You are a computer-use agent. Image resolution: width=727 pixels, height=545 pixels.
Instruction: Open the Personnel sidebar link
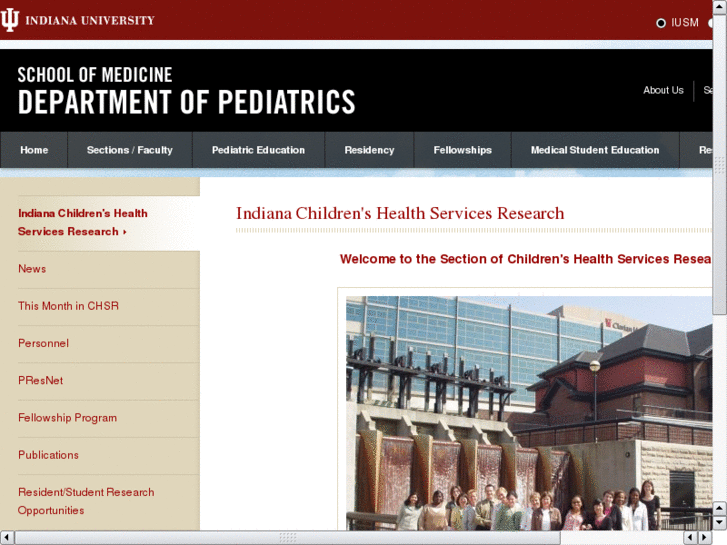tap(43, 343)
